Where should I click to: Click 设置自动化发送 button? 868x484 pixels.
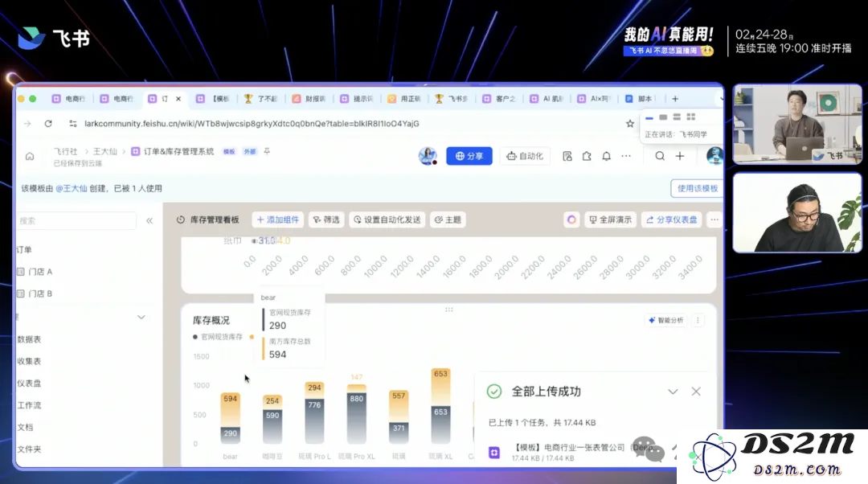tap(387, 219)
